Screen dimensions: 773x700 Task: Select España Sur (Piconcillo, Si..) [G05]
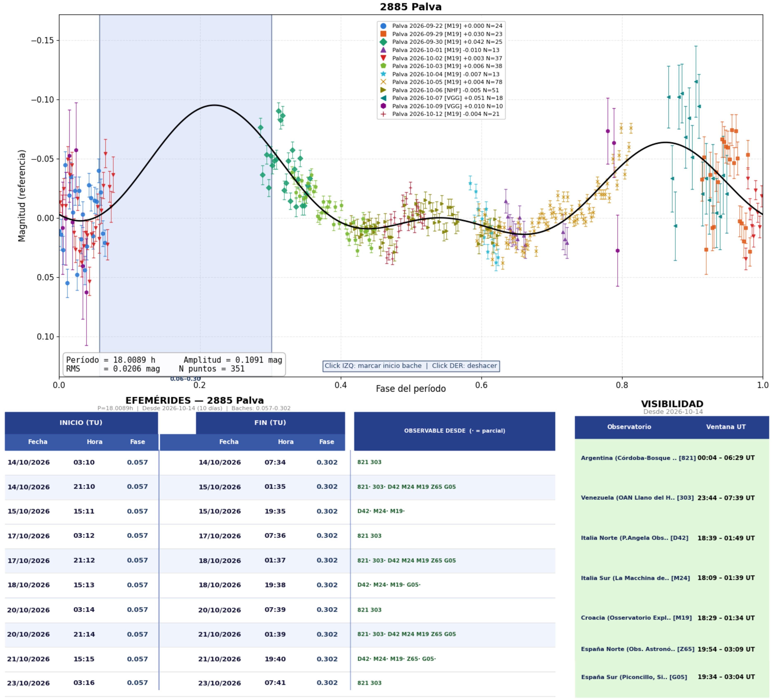(x=634, y=677)
